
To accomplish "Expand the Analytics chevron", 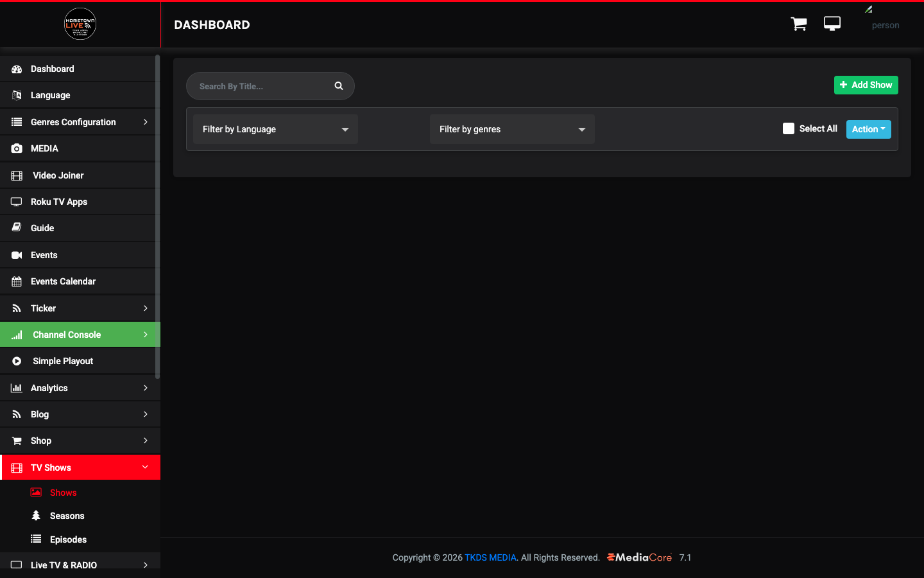I will (146, 388).
